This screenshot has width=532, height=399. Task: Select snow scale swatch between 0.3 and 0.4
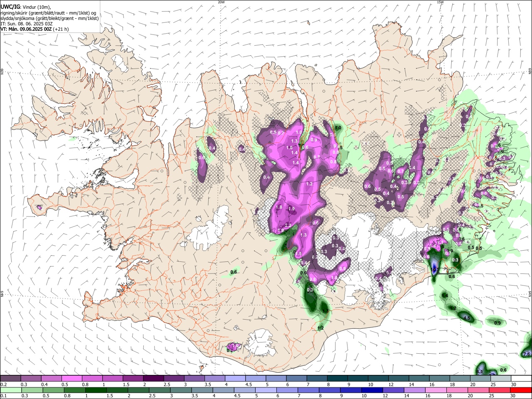click(x=31, y=378)
